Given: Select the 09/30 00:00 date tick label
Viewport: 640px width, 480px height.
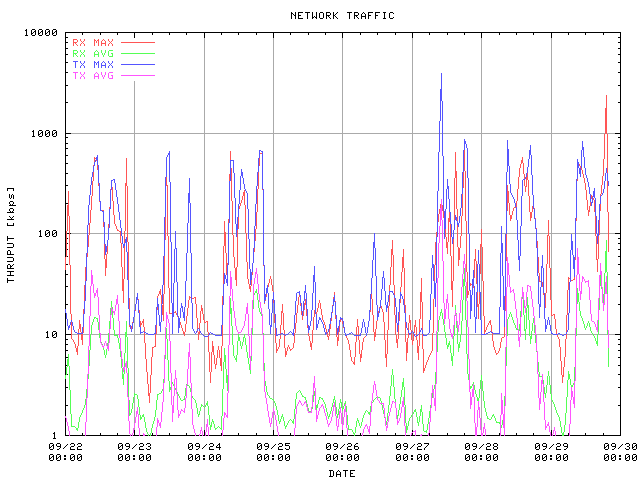Looking at the screenshot, I should 618,452.
